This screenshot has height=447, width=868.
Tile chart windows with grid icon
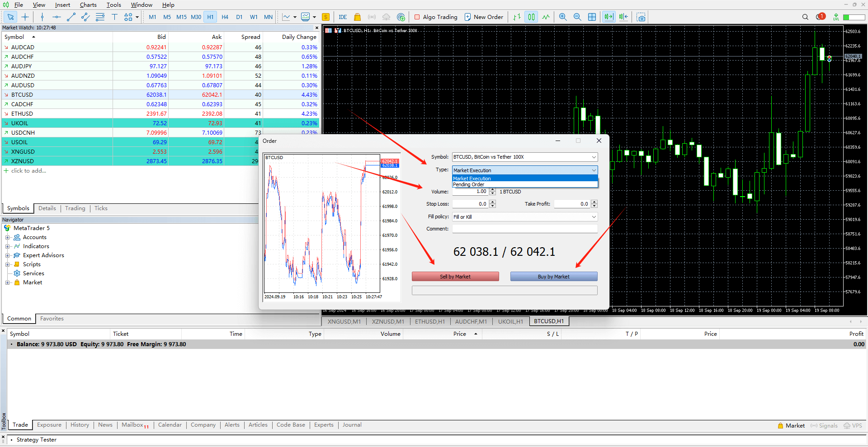[592, 17]
